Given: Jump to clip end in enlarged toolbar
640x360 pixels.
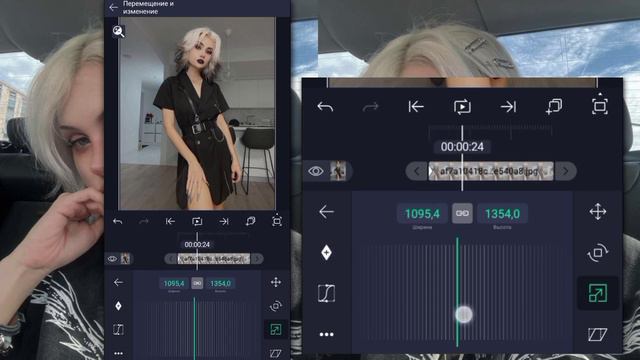Looking at the screenshot, I should 508,107.
